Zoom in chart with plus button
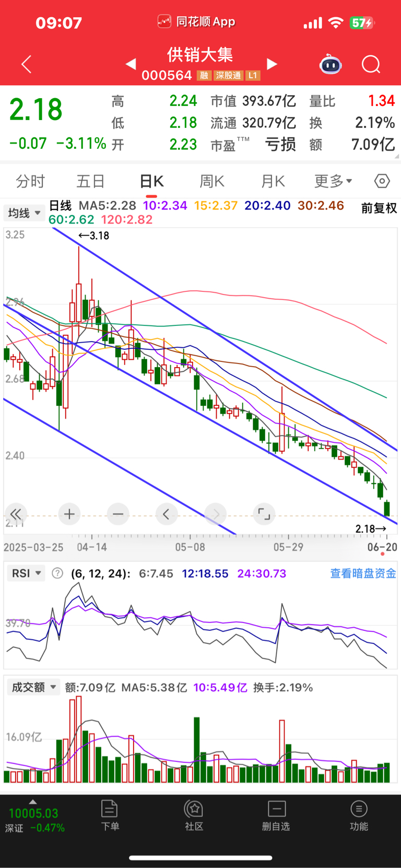The height and width of the screenshot is (868, 401). click(69, 514)
